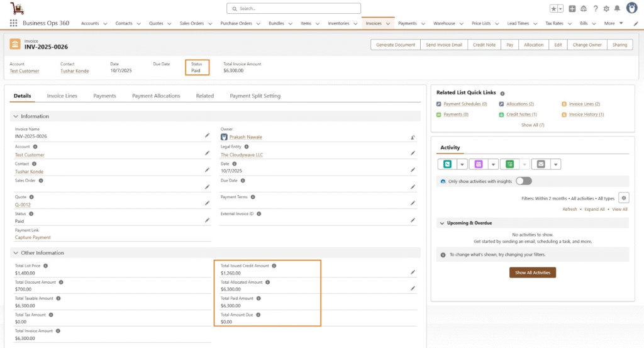
Task: Click into the global search field
Action: (x=294, y=9)
